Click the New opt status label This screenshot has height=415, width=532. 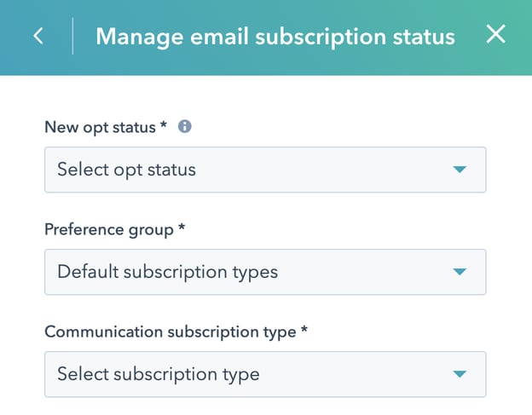tap(101, 127)
